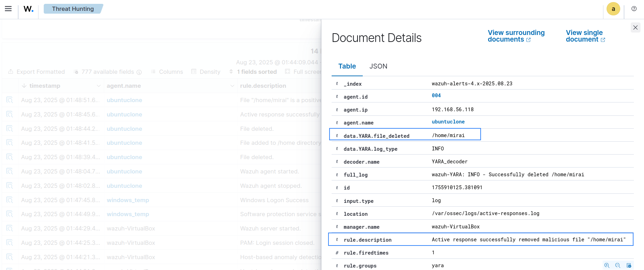The height and width of the screenshot is (270, 644).
Task: Expand the agent.name column header chevron
Action: tap(232, 86)
